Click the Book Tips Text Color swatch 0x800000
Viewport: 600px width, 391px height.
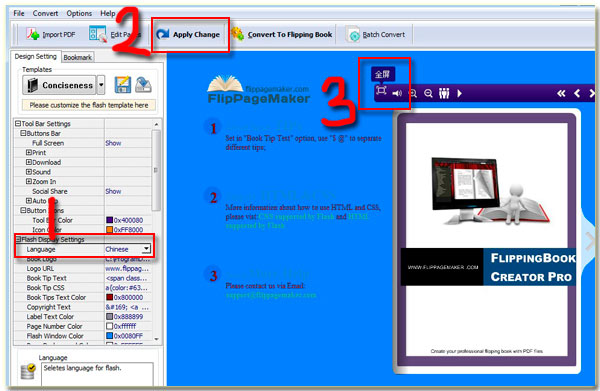[x=109, y=297]
